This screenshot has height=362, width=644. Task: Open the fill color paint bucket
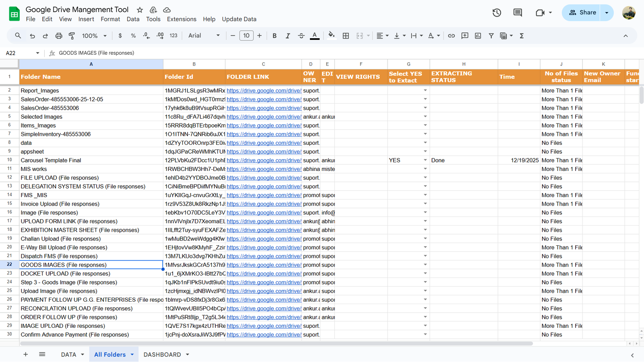tap(331, 36)
